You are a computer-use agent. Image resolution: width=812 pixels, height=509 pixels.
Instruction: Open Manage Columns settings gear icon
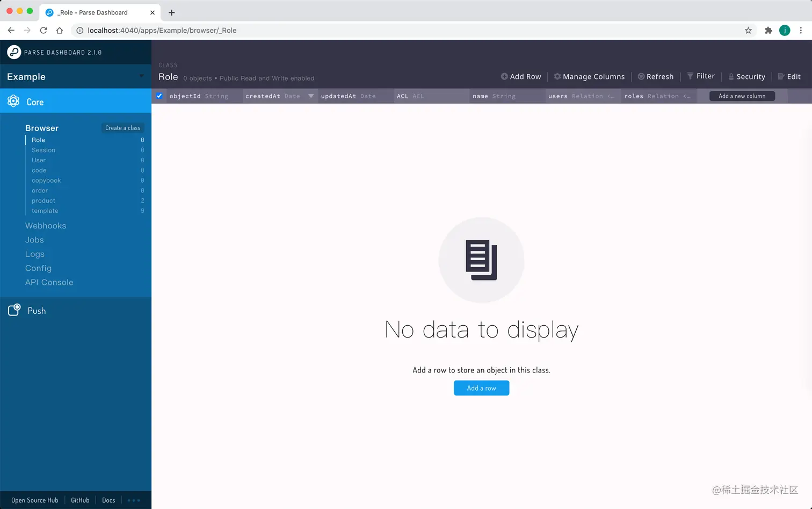coord(557,76)
